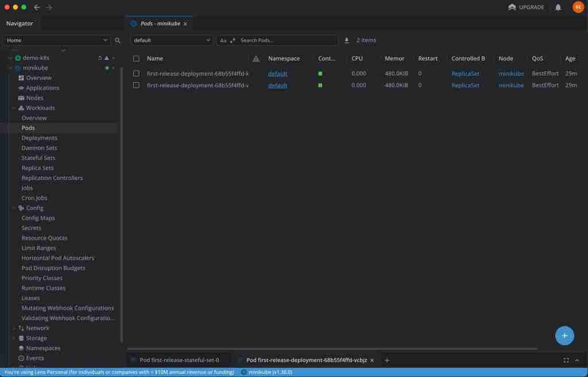Click the UPGRADE button
Viewport: 588px width, 377px height.
point(527,7)
